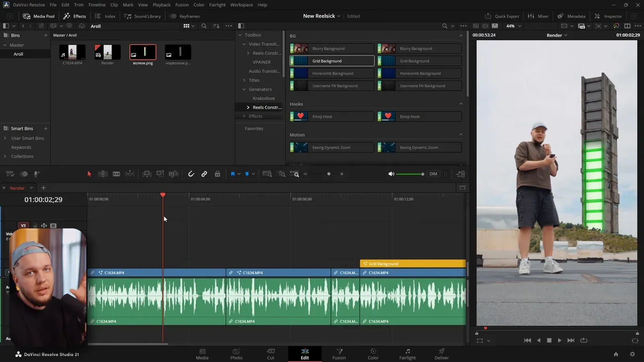
Task: Open the Fusion menu
Action: [182, 5]
